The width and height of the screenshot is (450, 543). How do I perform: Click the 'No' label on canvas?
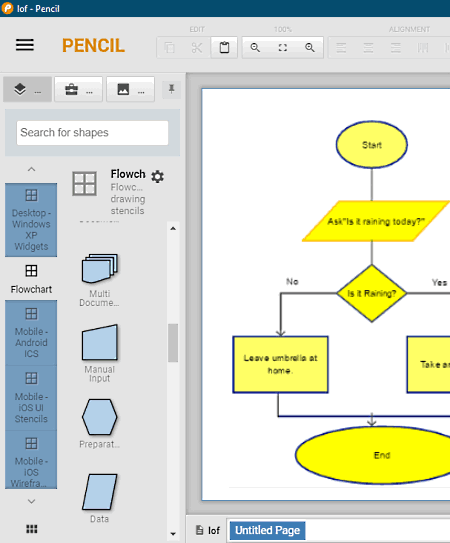(292, 282)
